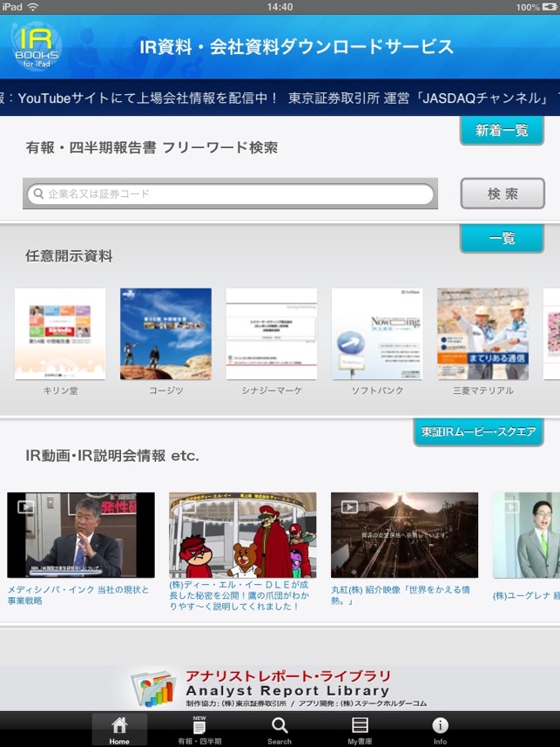Open the 丸紅(株) 紹介映像 link
The height and width of the screenshot is (747, 560).
pyautogui.click(x=401, y=595)
